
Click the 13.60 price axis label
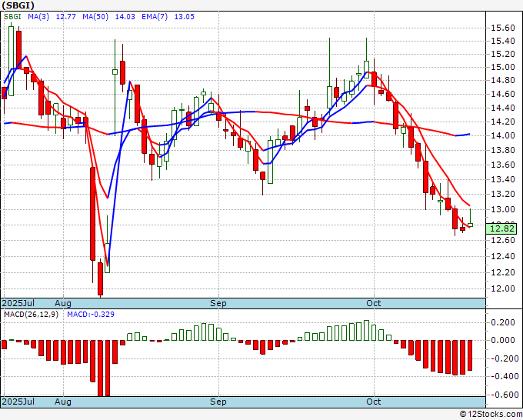pos(503,165)
